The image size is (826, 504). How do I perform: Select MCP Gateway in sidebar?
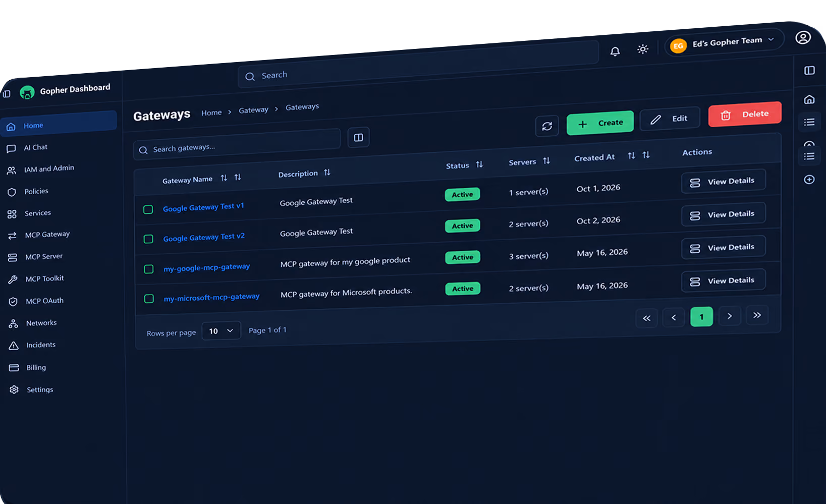tap(47, 235)
